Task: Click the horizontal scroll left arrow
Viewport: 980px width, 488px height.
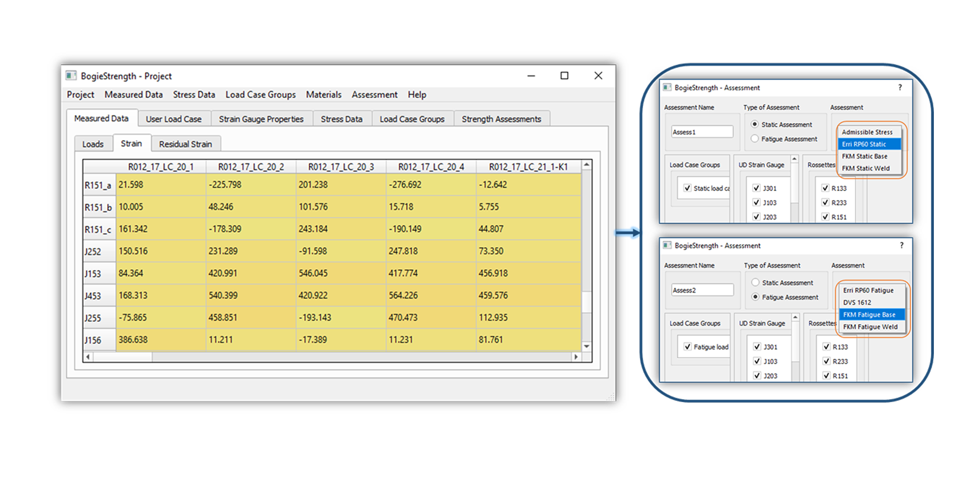Action: (88, 357)
